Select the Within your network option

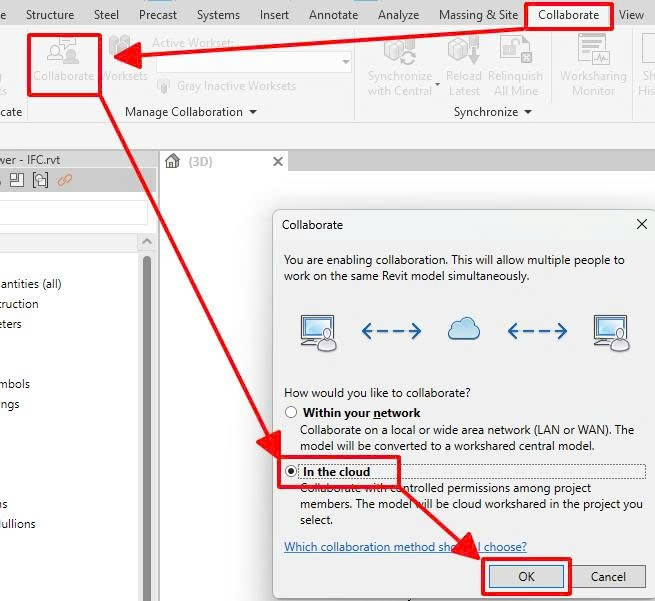(291, 413)
